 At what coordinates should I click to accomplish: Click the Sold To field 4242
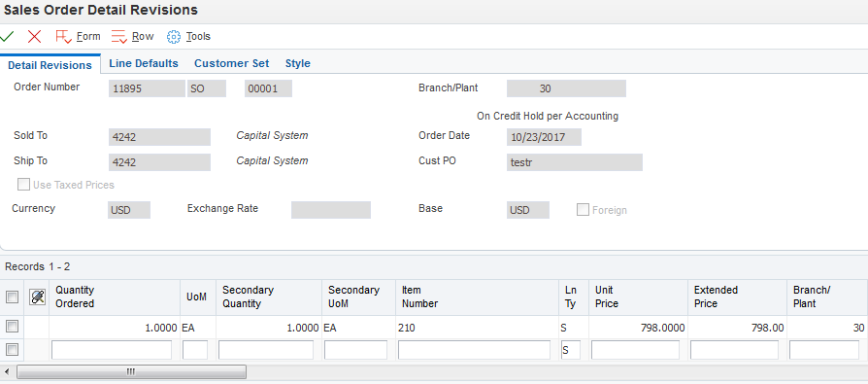[159, 137]
